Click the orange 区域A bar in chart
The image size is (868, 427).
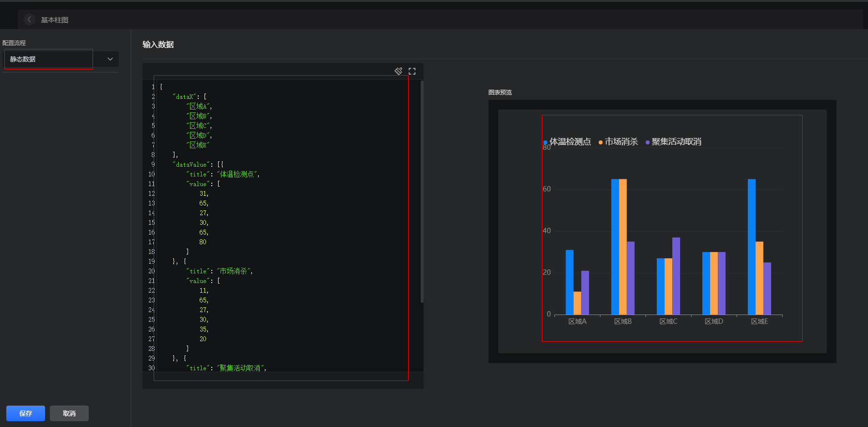coord(577,303)
